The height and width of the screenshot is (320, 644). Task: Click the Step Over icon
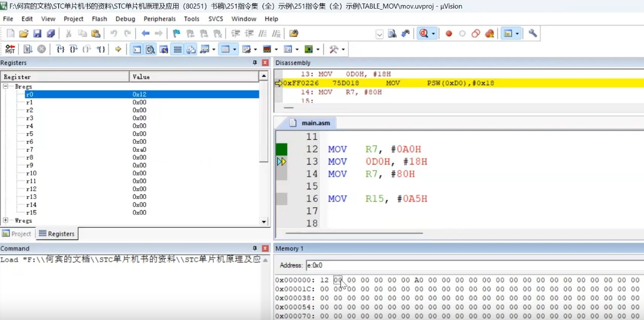pyautogui.click(x=74, y=49)
